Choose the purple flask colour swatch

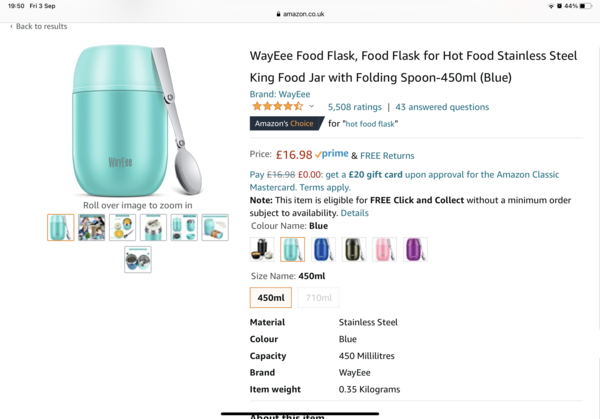tap(415, 249)
